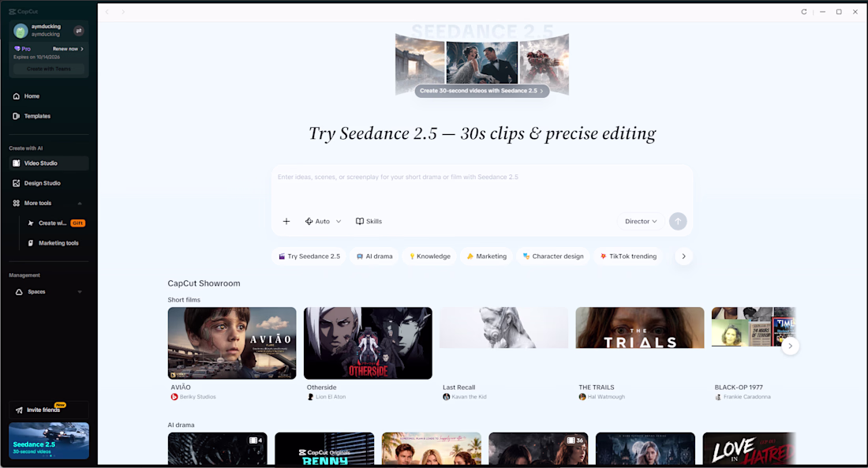
Task: Select the Try Seedance 2.5 chip
Action: pyautogui.click(x=309, y=256)
